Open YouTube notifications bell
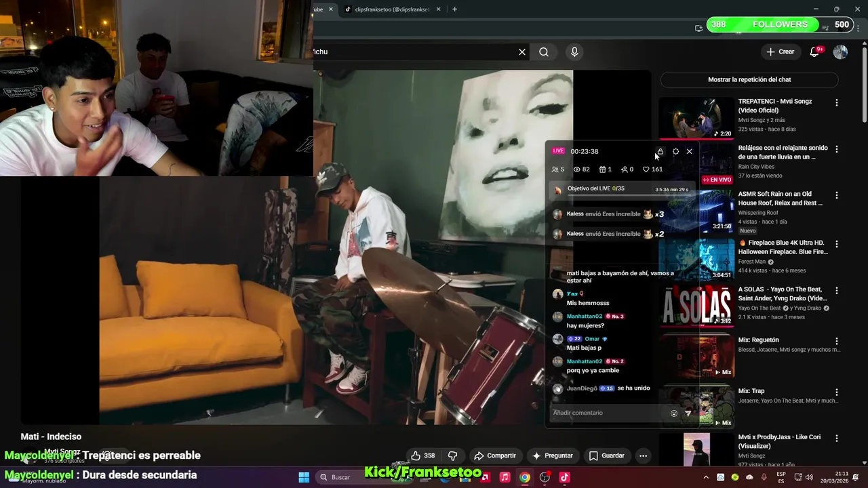This screenshot has width=868, height=488. (x=814, y=52)
